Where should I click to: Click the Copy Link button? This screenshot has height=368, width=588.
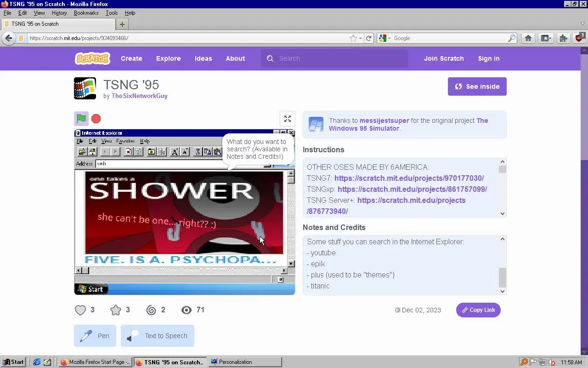click(x=478, y=310)
